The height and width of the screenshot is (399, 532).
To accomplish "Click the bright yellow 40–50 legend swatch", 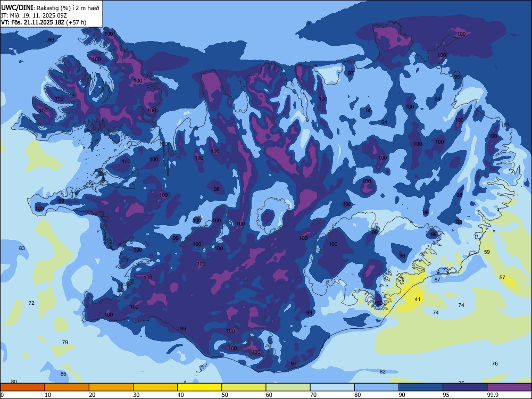I will click(199, 387).
